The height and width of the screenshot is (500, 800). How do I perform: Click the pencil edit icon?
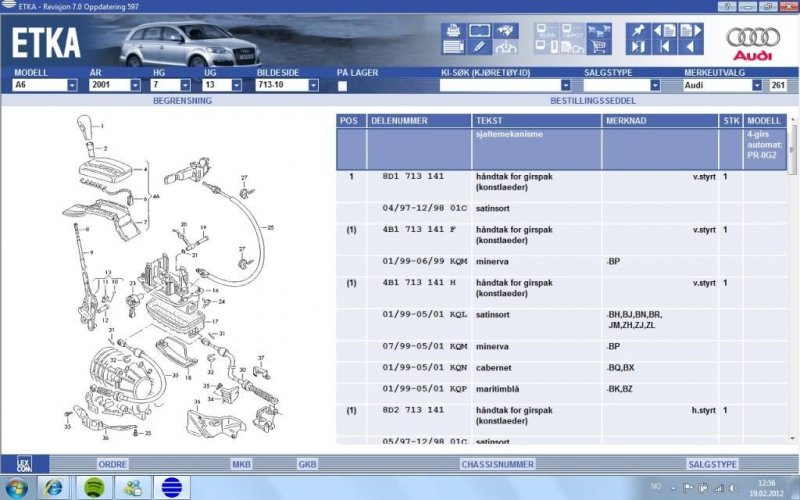479,46
